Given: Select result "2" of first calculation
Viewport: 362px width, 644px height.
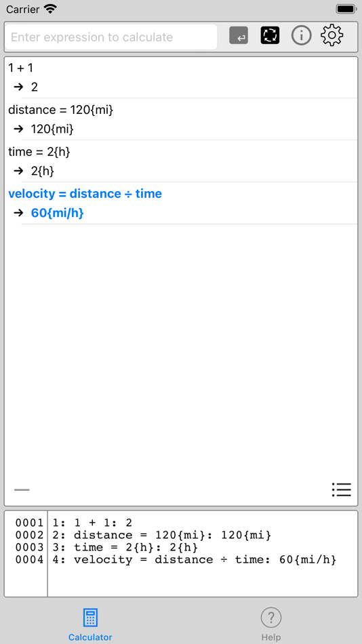Looking at the screenshot, I should tap(35, 87).
